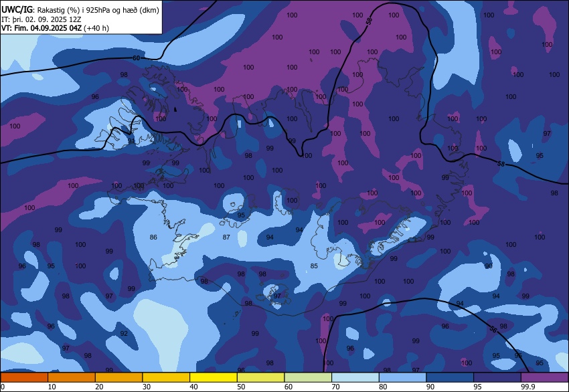Click the '56' height contour label
Image resolution: width=569 pixels, height=392 pixels.
point(493,329)
